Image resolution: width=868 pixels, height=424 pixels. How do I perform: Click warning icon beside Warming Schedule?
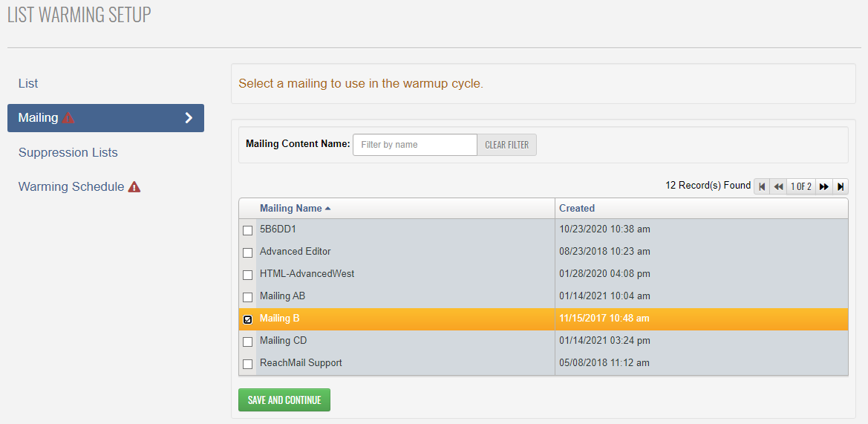coord(134,187)
